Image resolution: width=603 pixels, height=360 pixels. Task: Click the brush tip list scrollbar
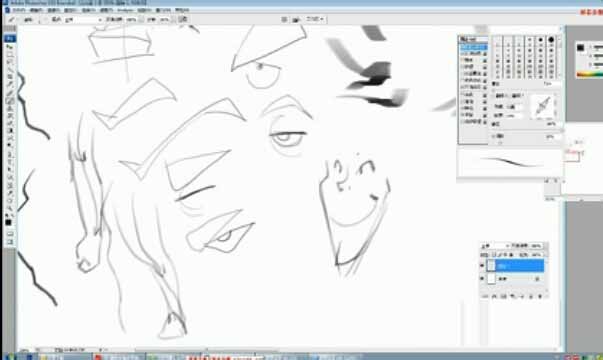(x=559, y=57)
